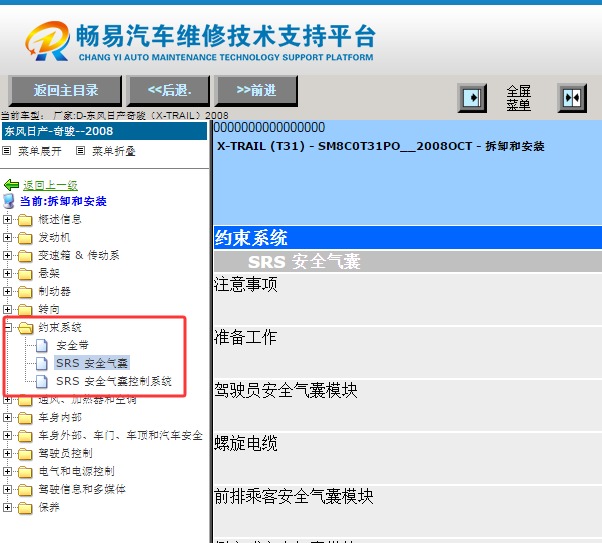
Task: Expand the 概述信息 tree node
Action: [x=7, y=219]
